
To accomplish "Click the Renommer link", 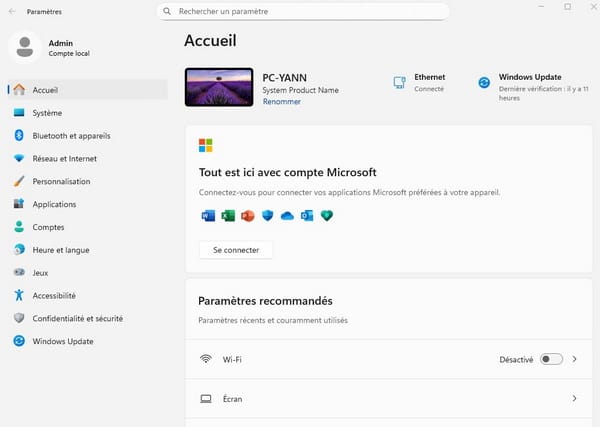I will (x=282, y=101).
